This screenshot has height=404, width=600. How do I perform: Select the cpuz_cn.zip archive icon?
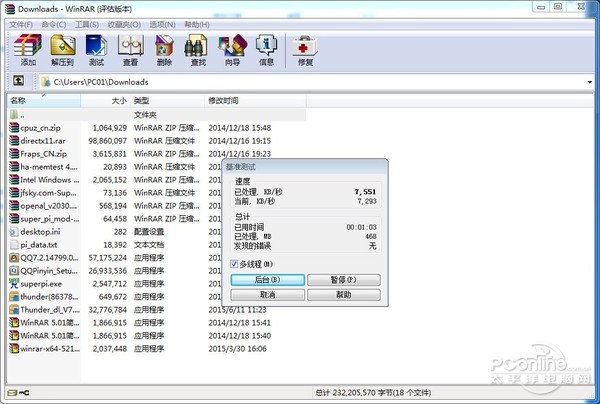pyautogui.click(x=14, y=127)
